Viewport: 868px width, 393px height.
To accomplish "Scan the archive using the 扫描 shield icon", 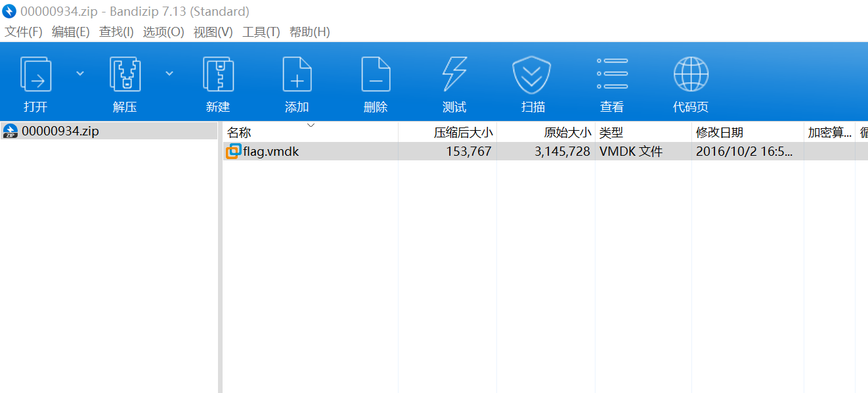I will (532, 80).
